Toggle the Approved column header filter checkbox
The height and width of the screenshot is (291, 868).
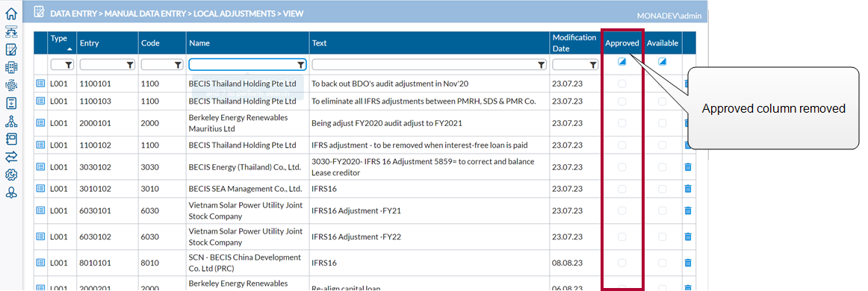pyautogui.click(x=622, y=62)
